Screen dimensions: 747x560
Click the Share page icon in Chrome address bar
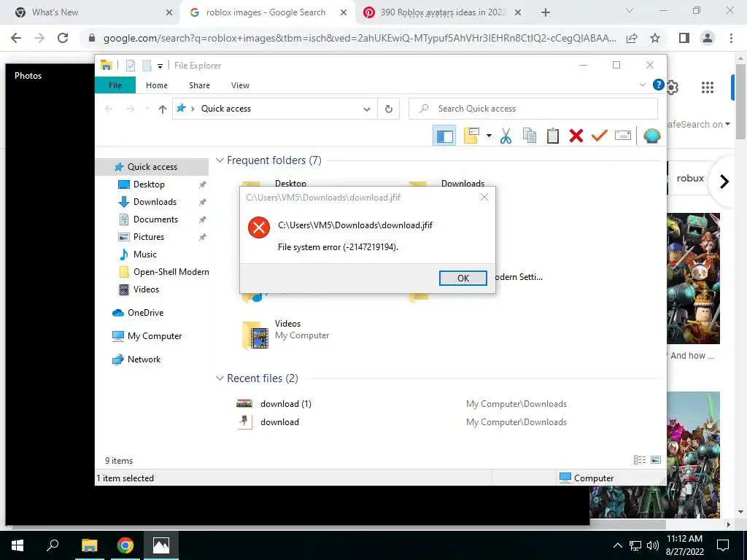point(632,38)
